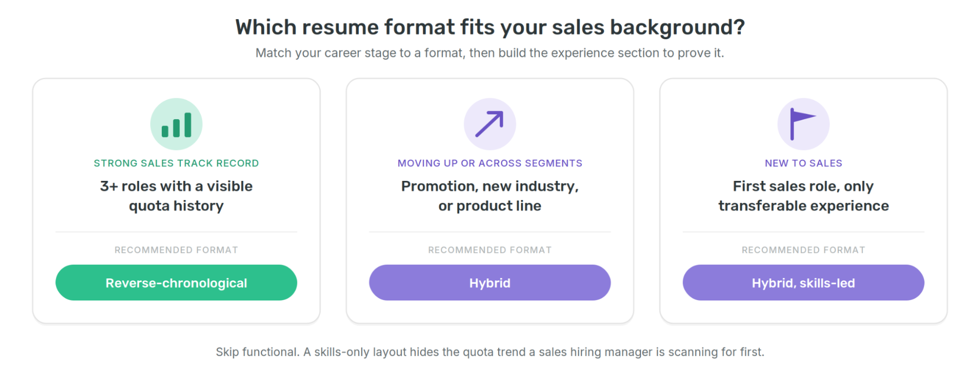This screenshot has width=980, height=376.
Task: Click the main heading about resume format
Action: (x=490, y=27)
